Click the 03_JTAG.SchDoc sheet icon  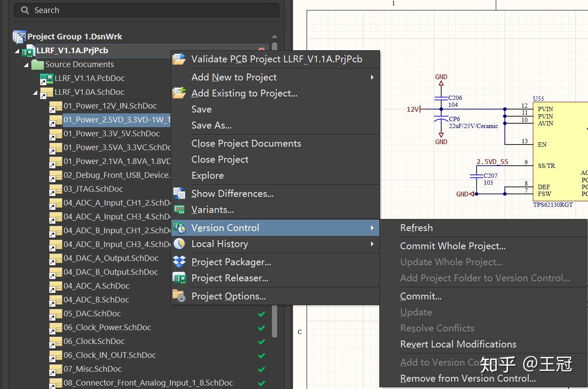[x=55, y=190]
